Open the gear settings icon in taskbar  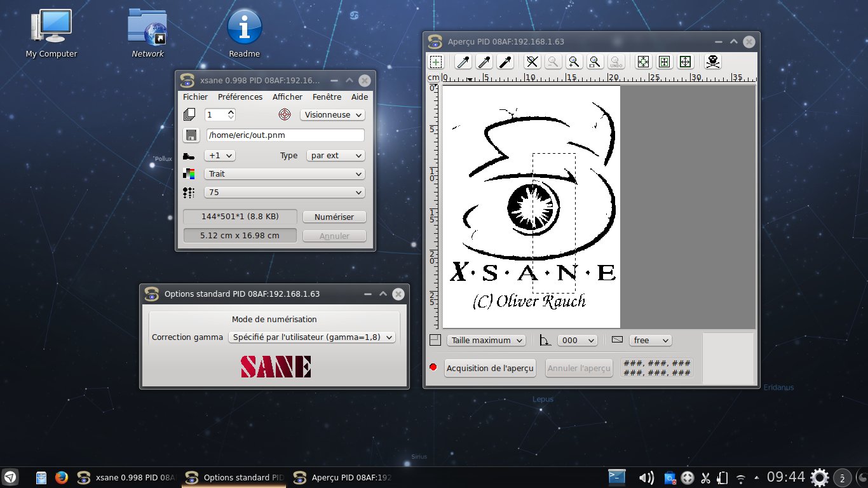click(820, 477)
